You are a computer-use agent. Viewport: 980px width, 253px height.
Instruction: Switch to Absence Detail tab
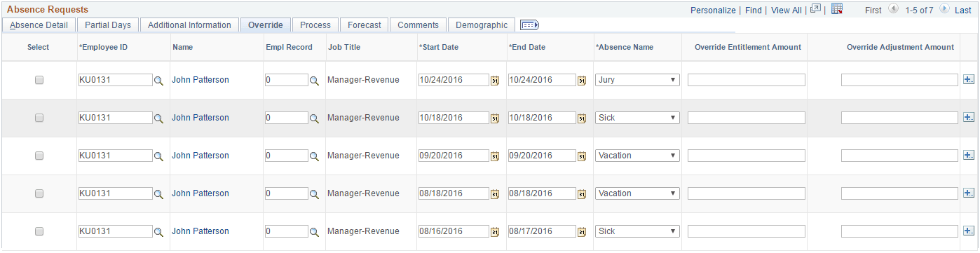(x=39, y=25)
